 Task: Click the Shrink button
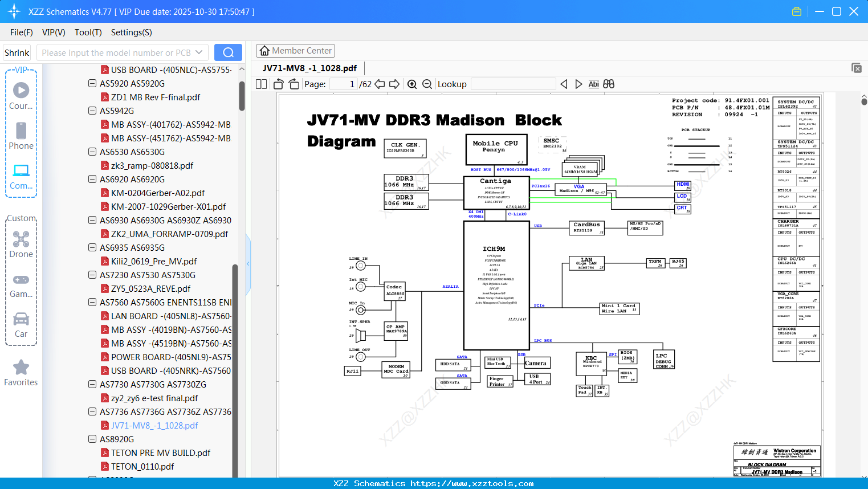pyautogui.click(x=17, y=52)
